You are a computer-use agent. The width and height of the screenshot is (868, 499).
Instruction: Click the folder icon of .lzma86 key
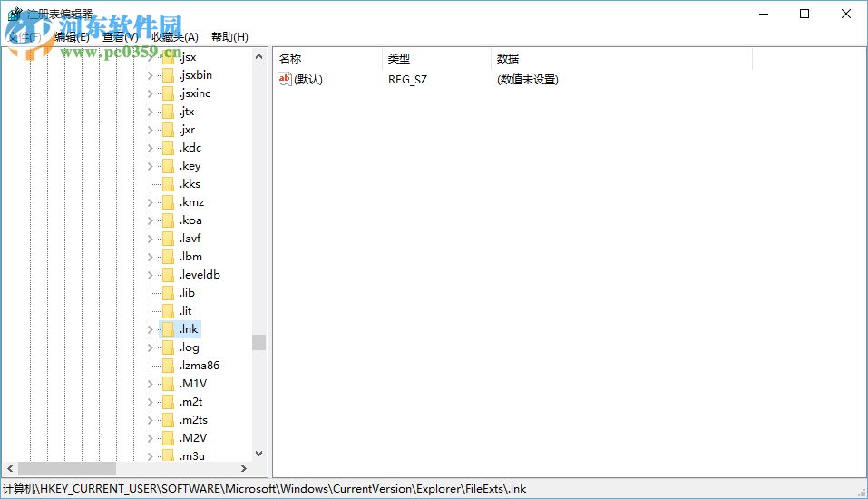(x=169, y=366)
